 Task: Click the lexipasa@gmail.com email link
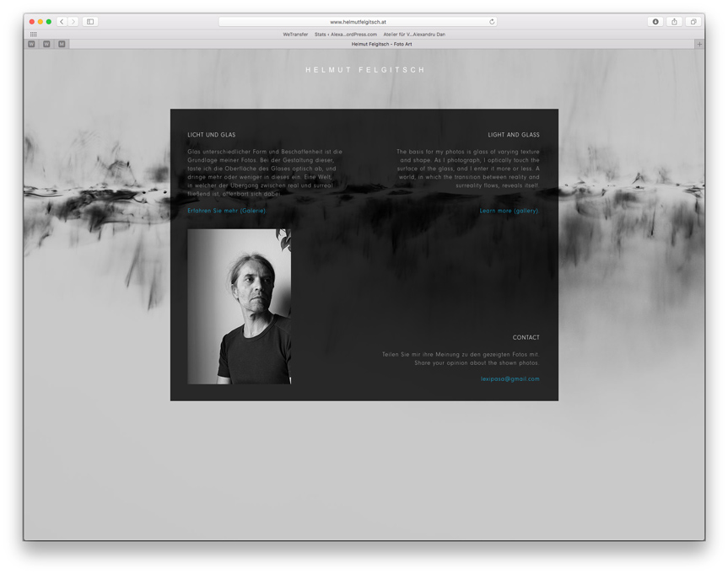(510, 379)
